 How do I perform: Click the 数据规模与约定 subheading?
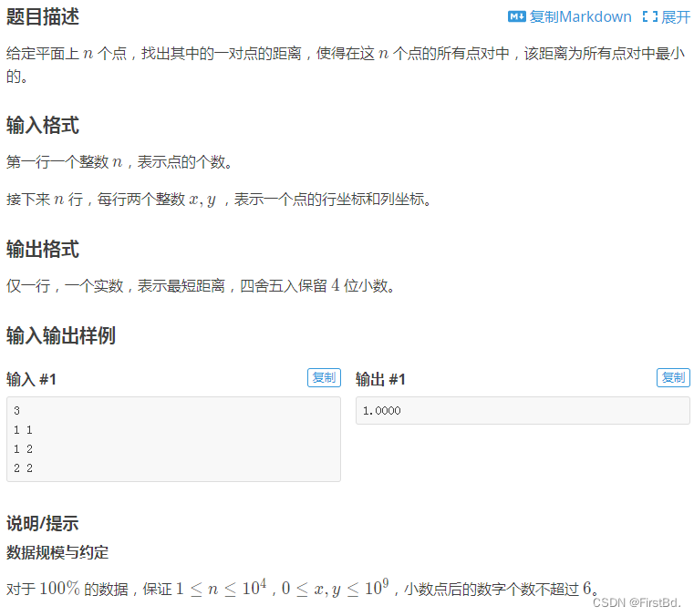(57, 552)
